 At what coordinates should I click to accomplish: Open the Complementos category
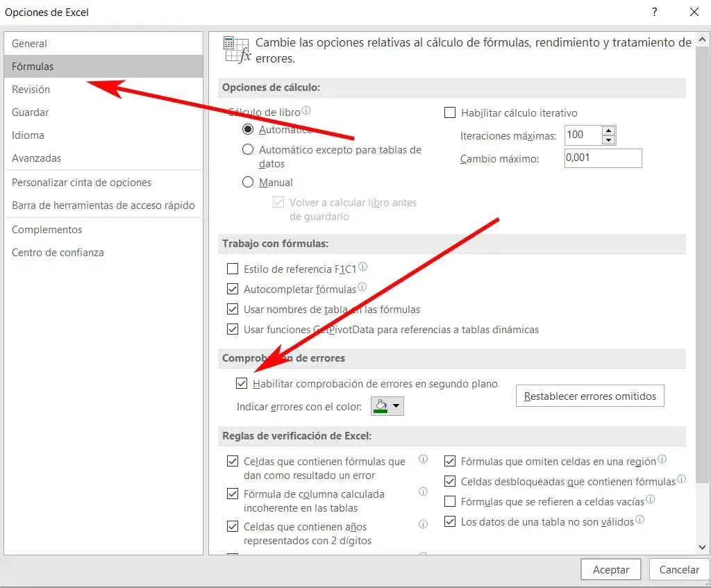coord(103,229)
